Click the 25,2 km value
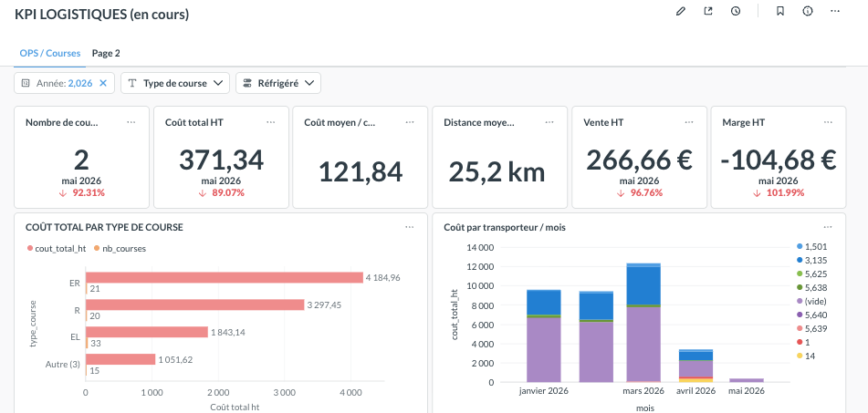 (497, 172)
